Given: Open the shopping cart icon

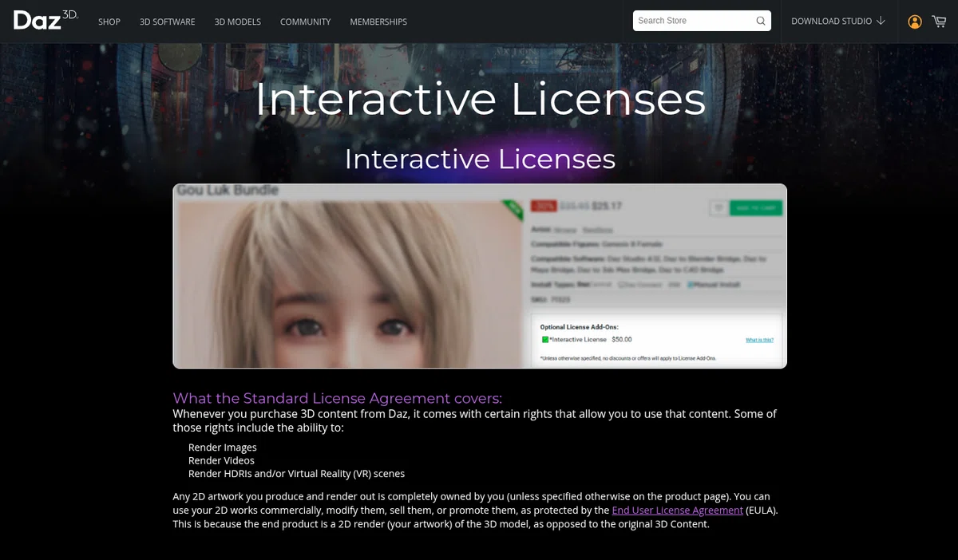Looking at the screenshot, I should [939, 21].
